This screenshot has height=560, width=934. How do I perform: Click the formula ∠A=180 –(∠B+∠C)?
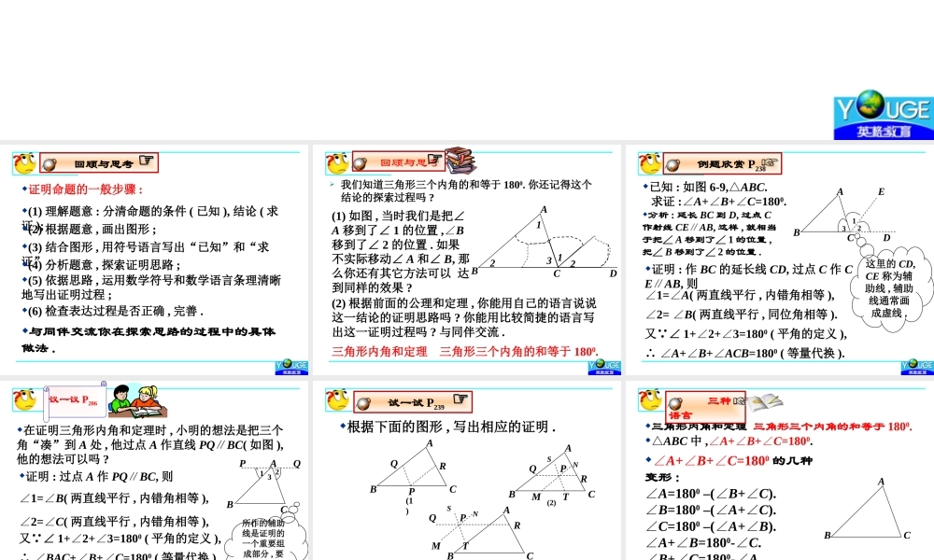711,494
